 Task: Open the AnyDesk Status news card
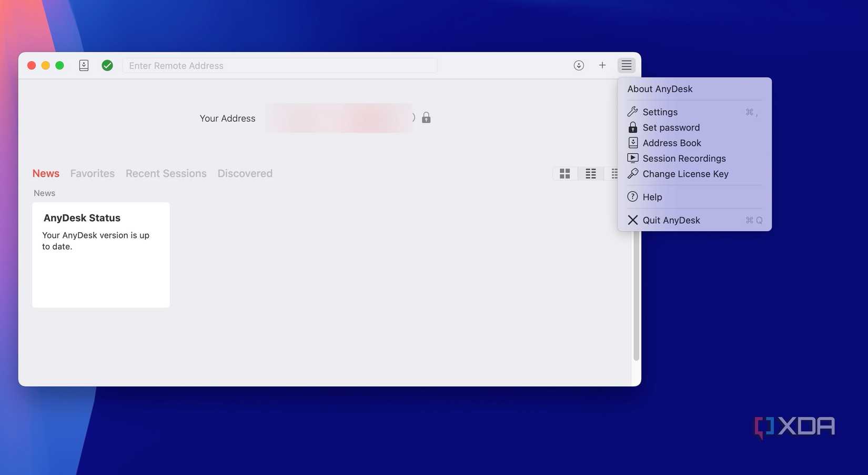click(100, 254)
